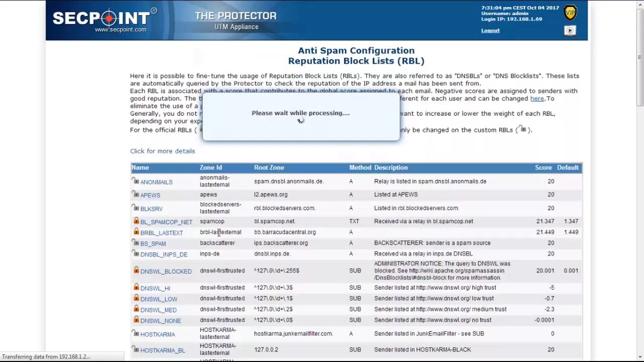The width and height of the screenshot is (644, 362).
Task: Click the orange lock icon beside DNSWL_LOW
Action: tap(136, 298)
